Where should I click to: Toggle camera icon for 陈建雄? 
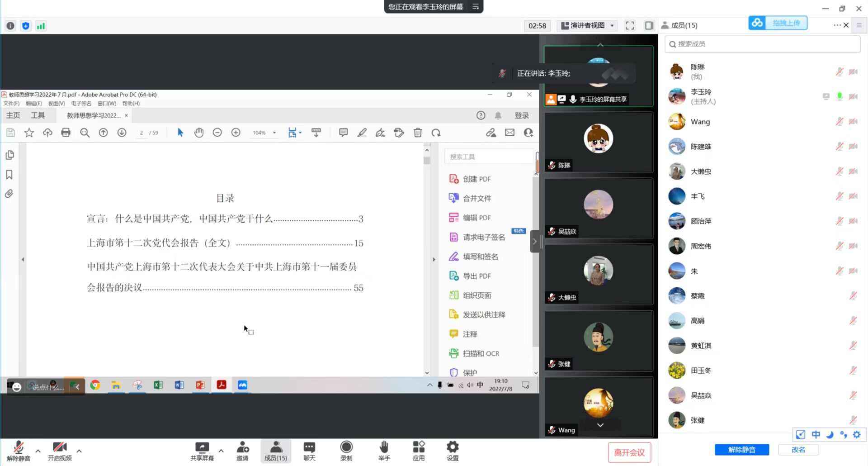854,146
